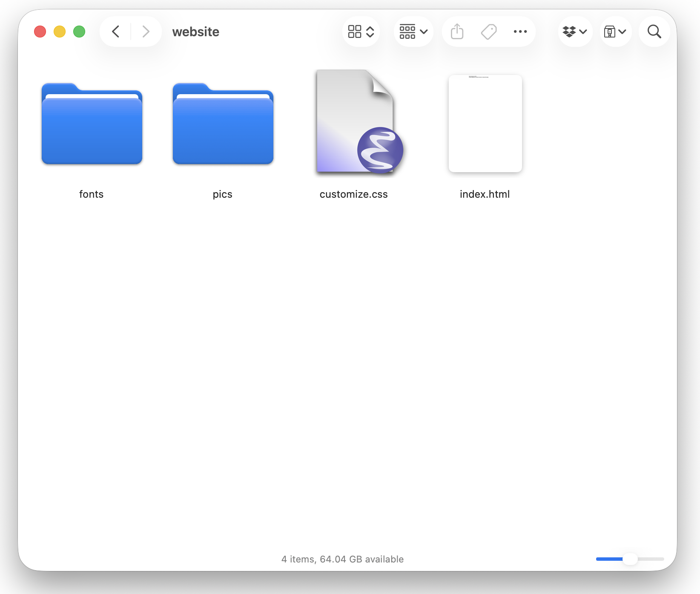Click the website window title
Image resolution: width=700 pixels, height=594 pixels.
click(195, 32)
